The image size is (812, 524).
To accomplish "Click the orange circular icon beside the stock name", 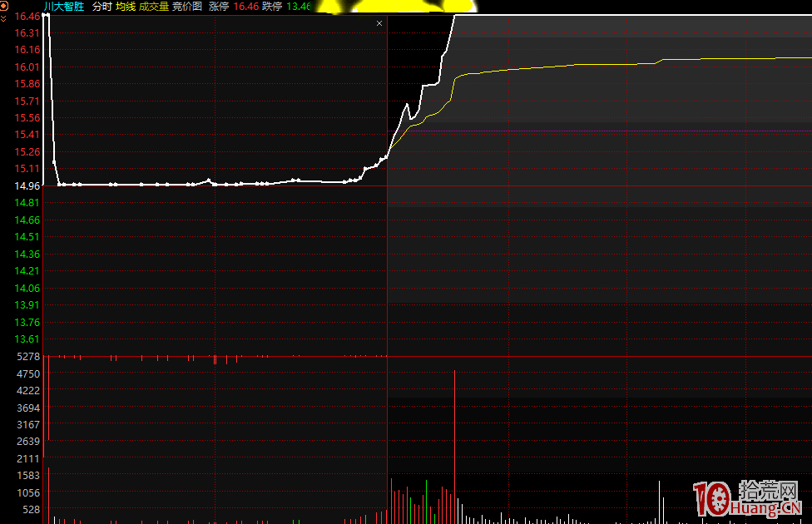I will pos(3,6).
